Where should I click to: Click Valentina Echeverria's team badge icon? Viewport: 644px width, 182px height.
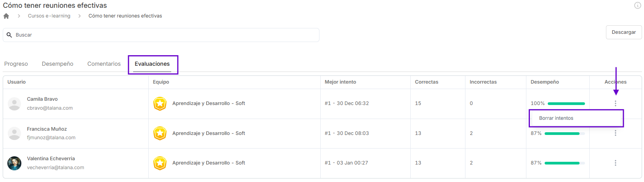(x=160, y=163)
